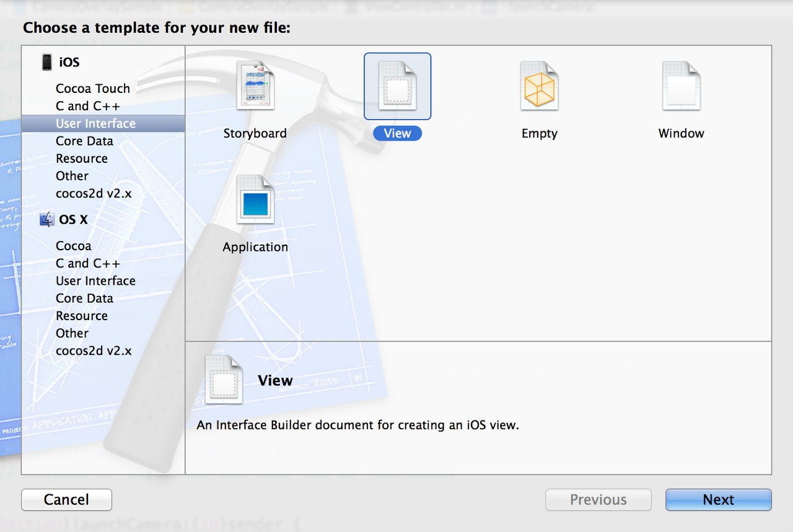
Task: Click the Previous button
Action: pyautogui.click(x=598, y=500)
